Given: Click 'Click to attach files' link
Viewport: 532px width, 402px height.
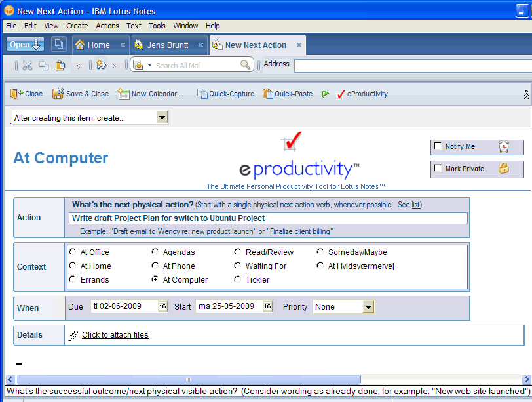Looking at the screenshot, I should pos(115,334).
